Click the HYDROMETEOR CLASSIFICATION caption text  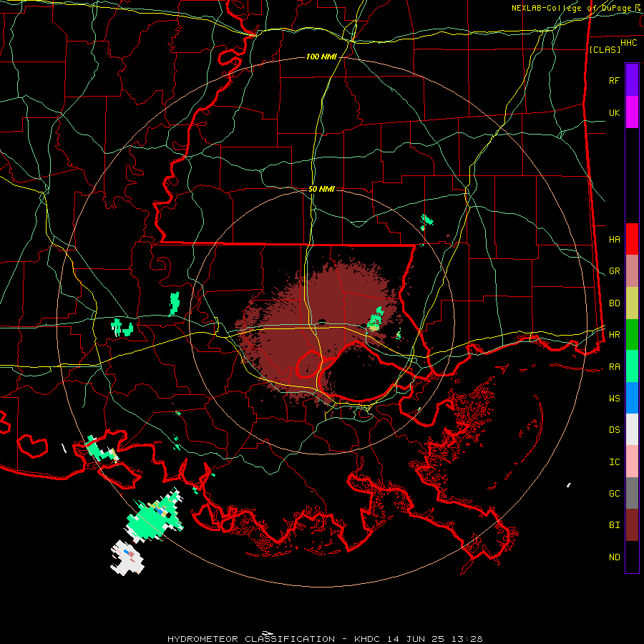click(251, 639)
